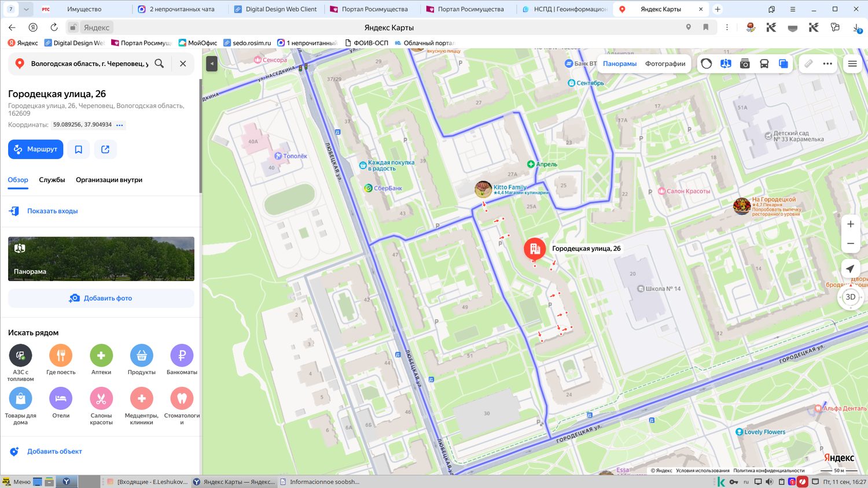Open the map layers selector icon

tap(783, 64)
